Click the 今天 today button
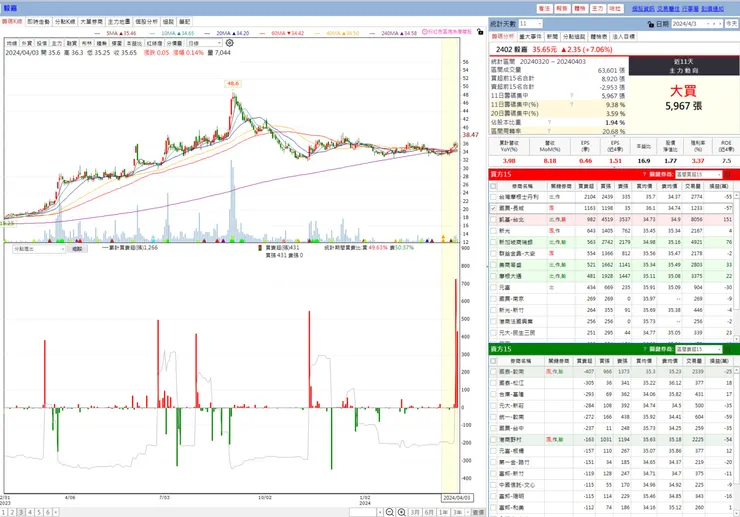The image size is (740, 517). tap(732, 24)
